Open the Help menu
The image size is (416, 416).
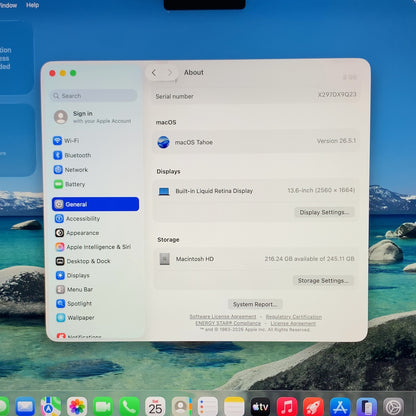pyautogui.click(x=32, y=5)
